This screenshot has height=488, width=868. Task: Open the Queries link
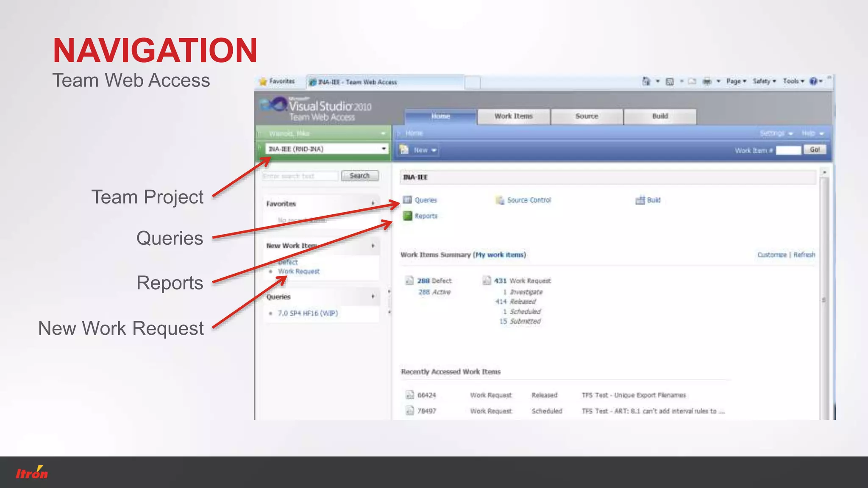click(426, 200)
